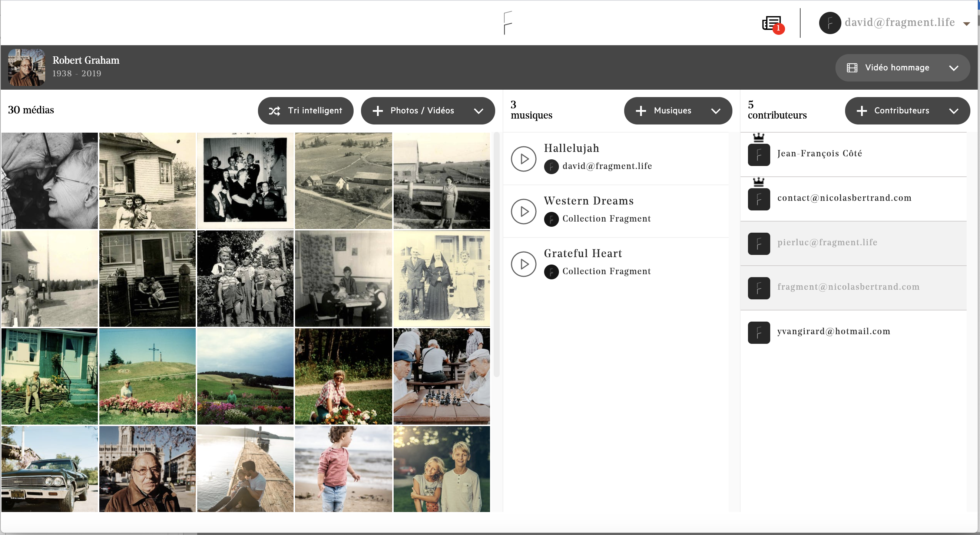Screen dimensions: 980x535
Task: Select contributor pierluc@fragment.life
Action: [827, 243]
